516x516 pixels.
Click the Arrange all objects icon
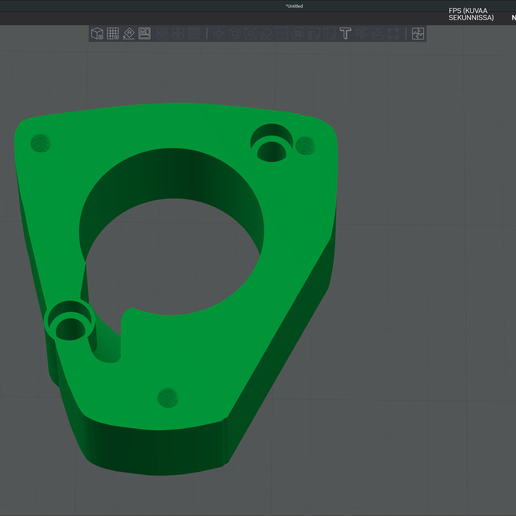pos(144,34)
